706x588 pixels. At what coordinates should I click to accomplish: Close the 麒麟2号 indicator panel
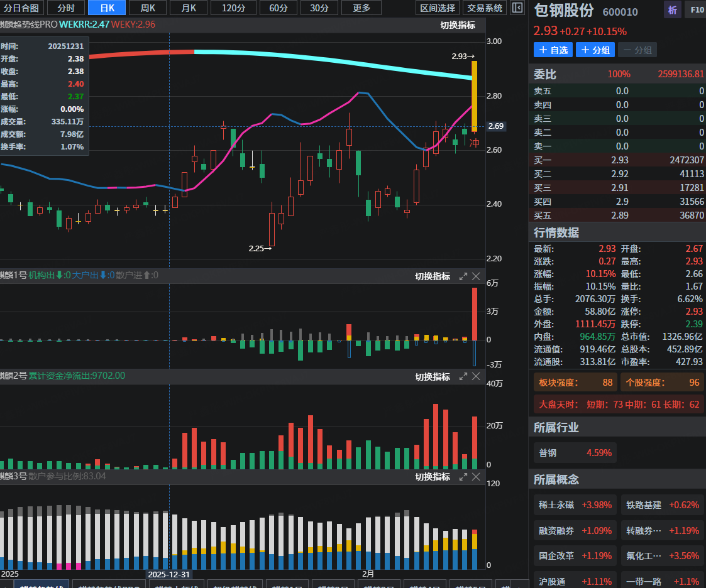pos(476,376)
